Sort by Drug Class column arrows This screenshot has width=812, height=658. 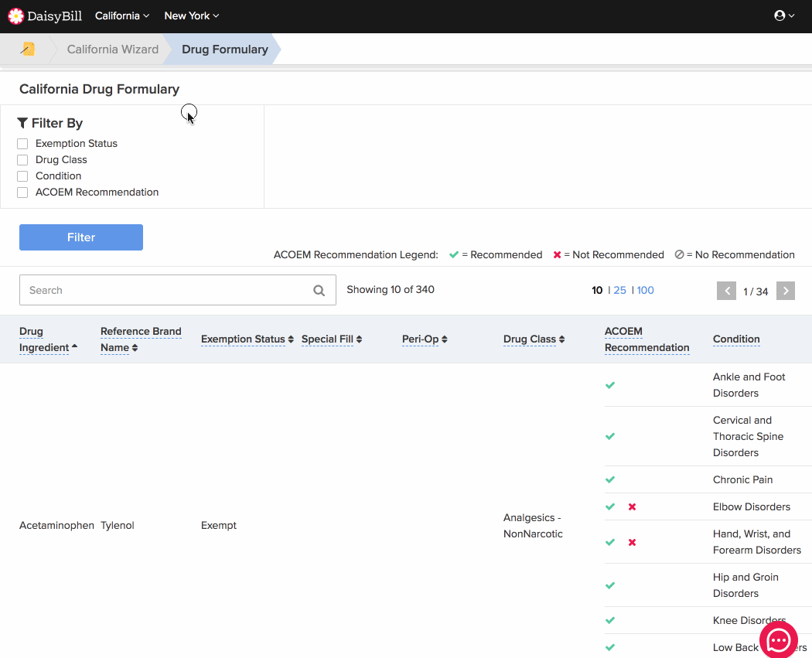[562, 339]
